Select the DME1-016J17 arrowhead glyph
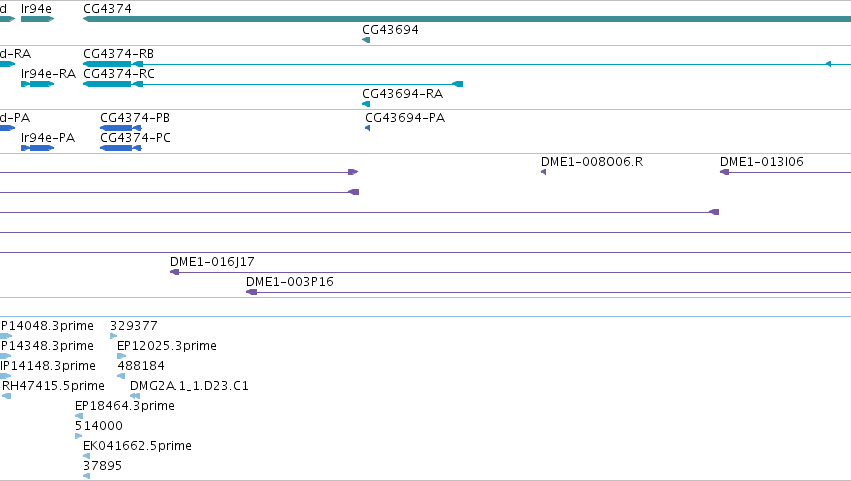The width and height of the screenshot is (851, 481). 174,272
